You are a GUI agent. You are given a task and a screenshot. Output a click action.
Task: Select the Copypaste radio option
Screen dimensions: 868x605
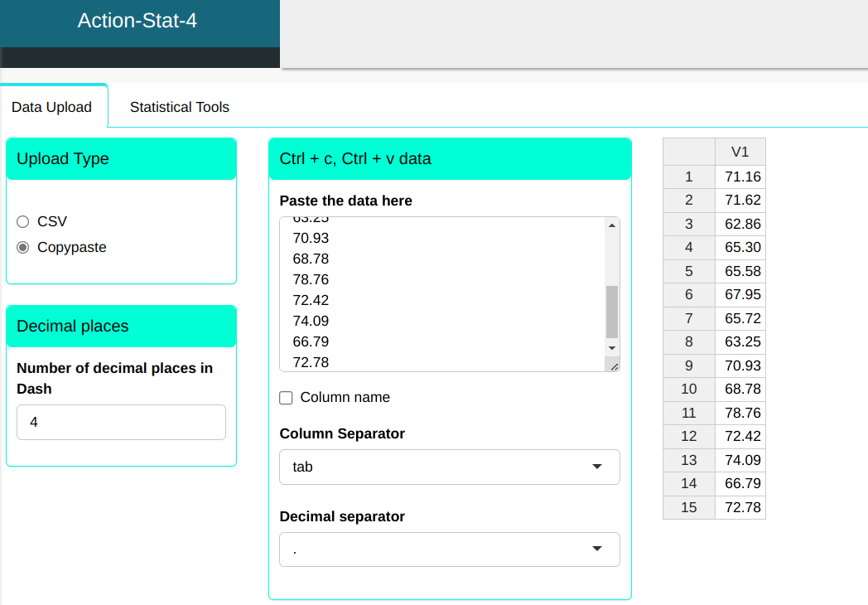(23, 247)
